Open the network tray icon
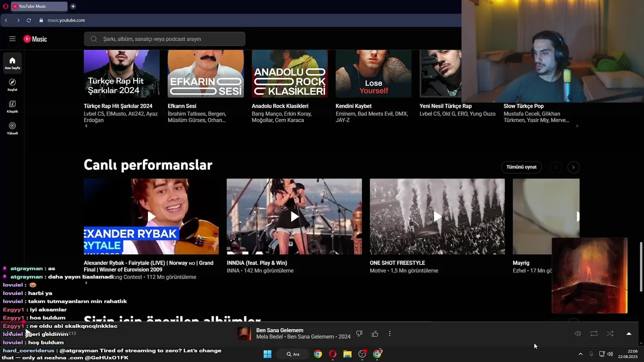Screen dimensions: 644x362 [601, 354]
